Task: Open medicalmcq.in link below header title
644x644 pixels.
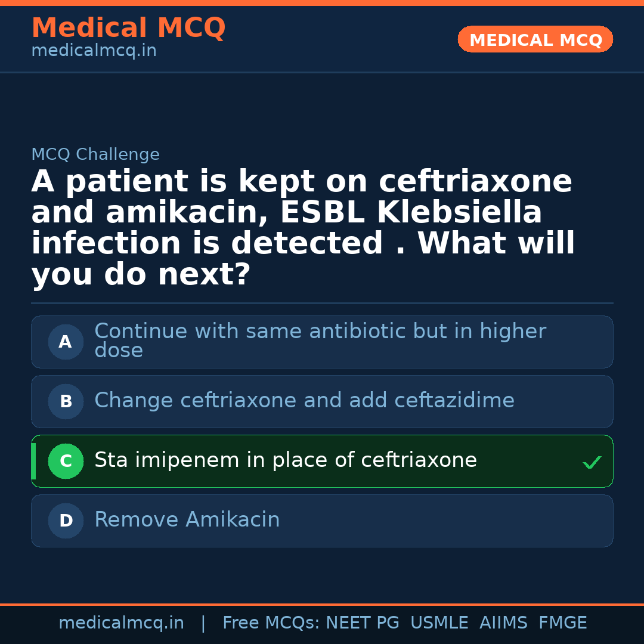Action: point(94,51)
